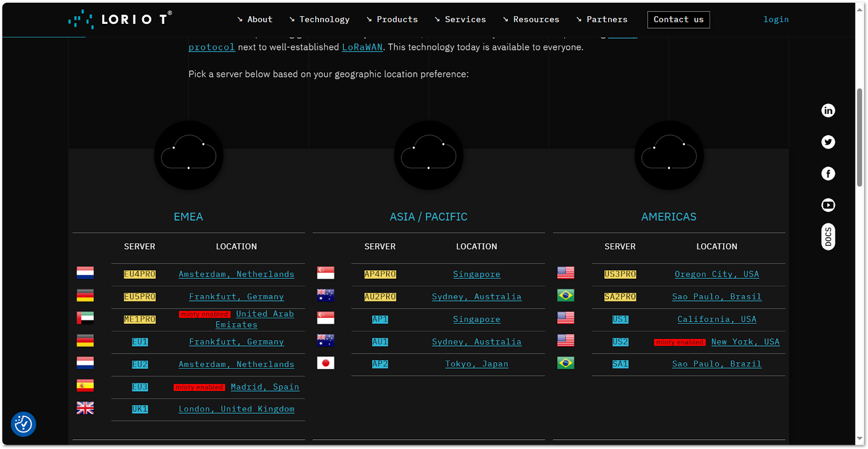
Task: Click the Americas cloud icon
Action: pos(669,155)
